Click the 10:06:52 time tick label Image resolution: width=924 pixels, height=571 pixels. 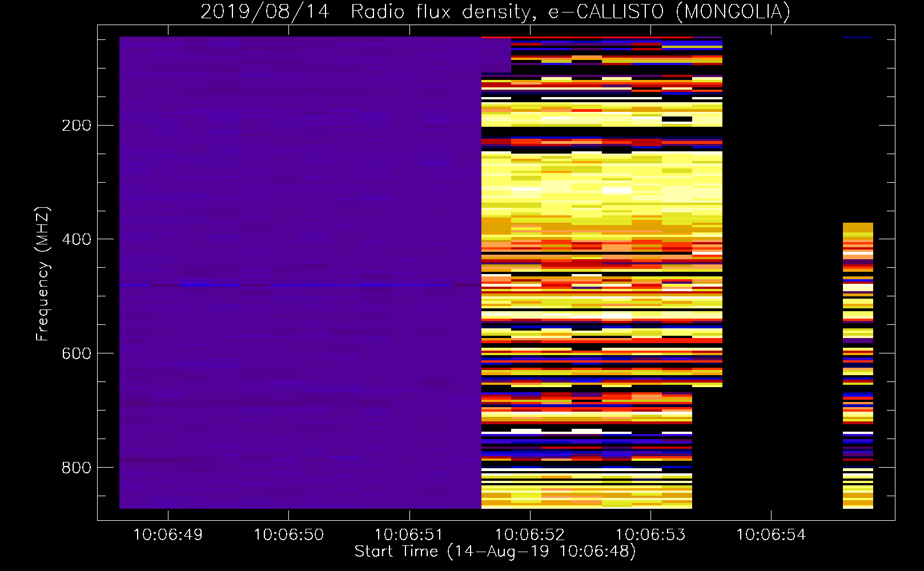(530, 535)
